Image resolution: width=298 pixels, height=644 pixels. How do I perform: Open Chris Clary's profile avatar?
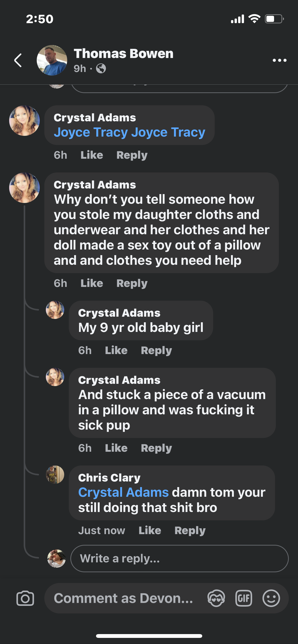[55, 475]
